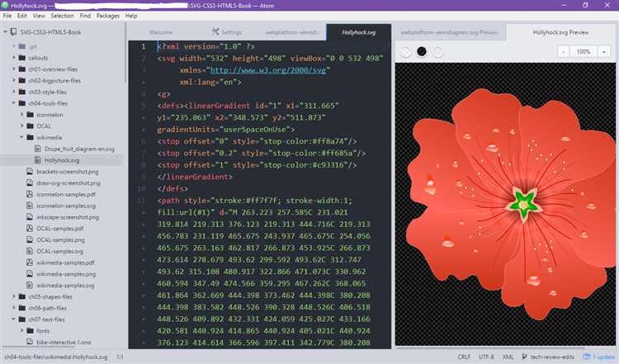Switch to the webplatform-venndiagram editor tab
619x364 pixels.
click(x=291, y=32)
